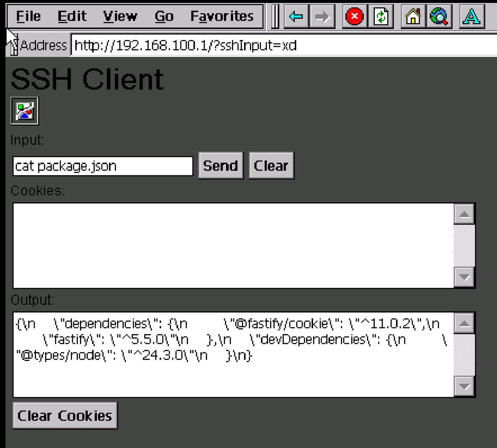Screen dimensions: 497x448
Task: Open the File menu
Action: pos(28,16)
